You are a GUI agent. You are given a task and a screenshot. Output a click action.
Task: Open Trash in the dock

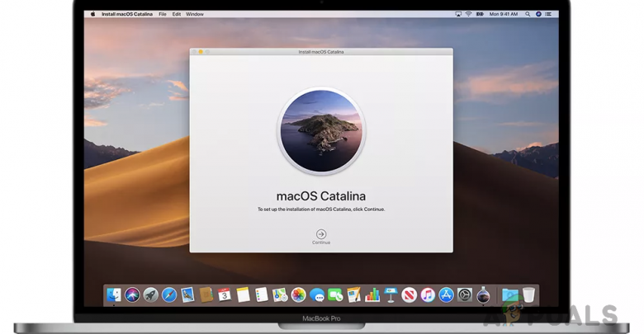[x=528, y=294]
